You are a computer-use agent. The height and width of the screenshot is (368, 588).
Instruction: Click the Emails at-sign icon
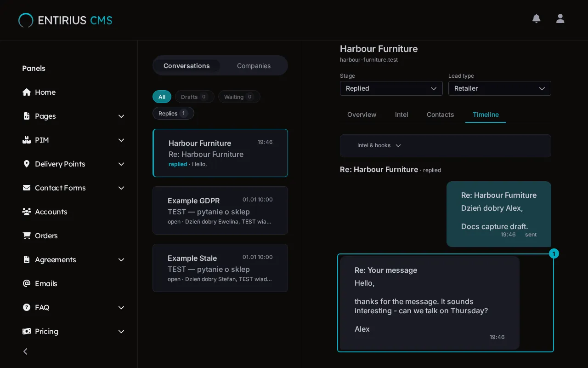(x=27, y=283)
